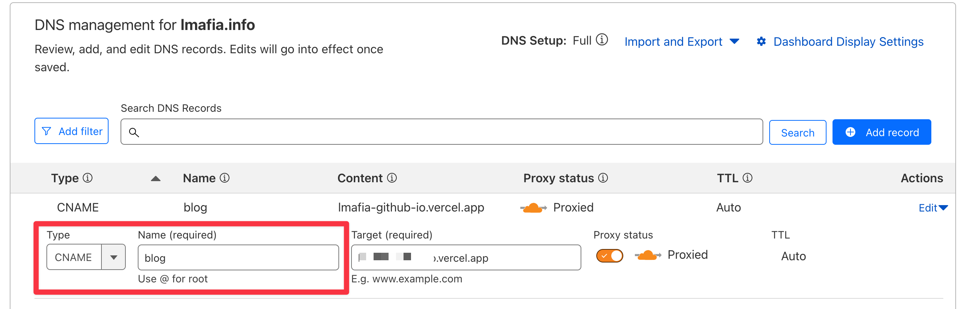The height and width of the screenshot is (309, 980).
Task: Click the Search button
Action: (x=797, y=133)
